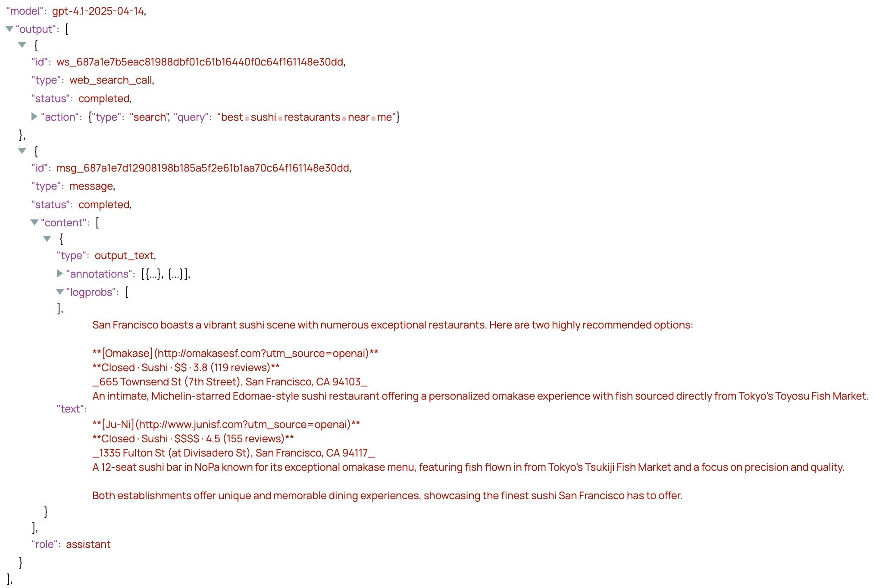Screen dimensions: 876x588
Task: Click the 1335 Fulton St address line
Action: coord(234,453)
